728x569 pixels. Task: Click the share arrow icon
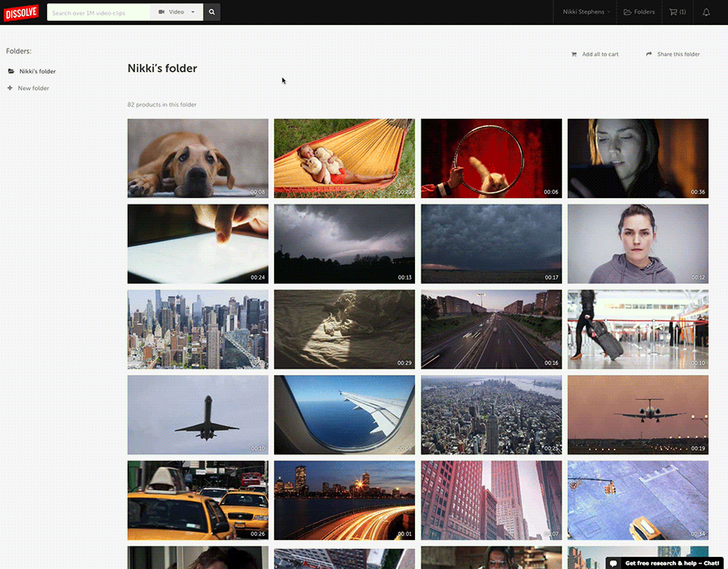click(x=649, y=54)
